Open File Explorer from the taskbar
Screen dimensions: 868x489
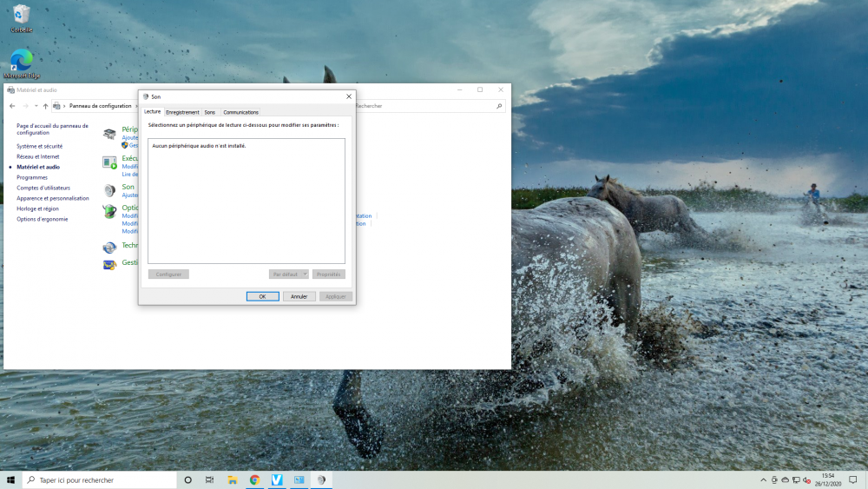coord(233,479)
